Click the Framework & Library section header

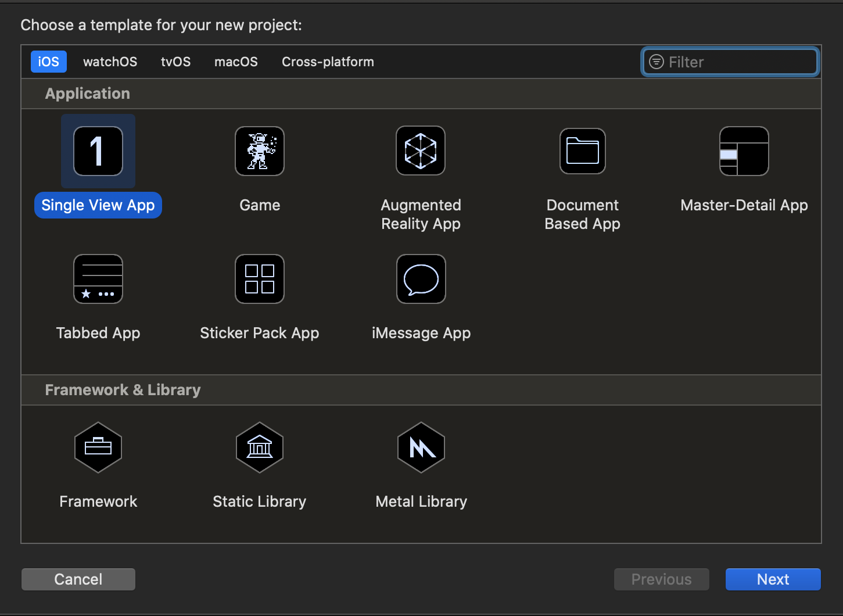[421, 390]
